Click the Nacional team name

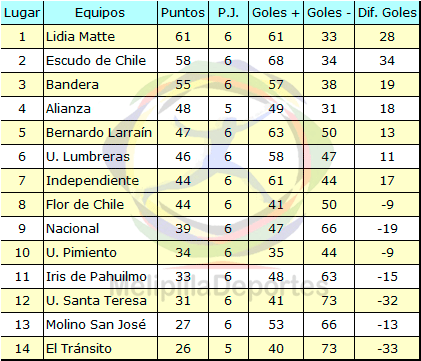point(73,229)
